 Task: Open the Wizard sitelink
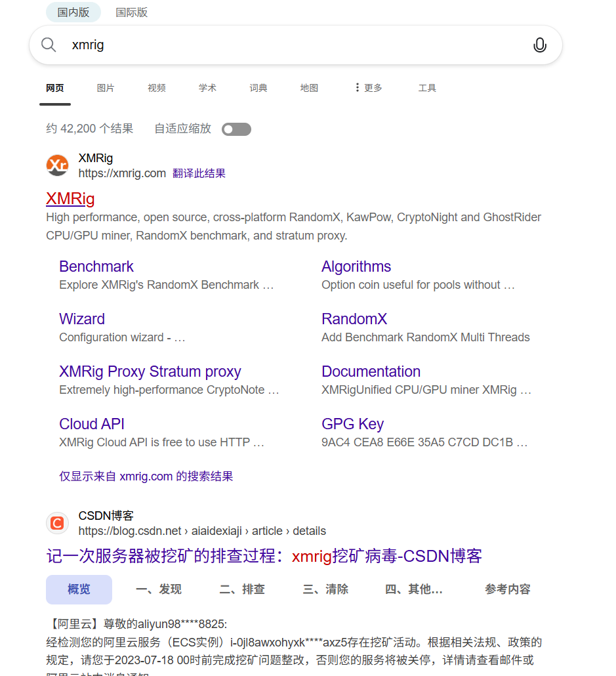click(x=82, y=319)
